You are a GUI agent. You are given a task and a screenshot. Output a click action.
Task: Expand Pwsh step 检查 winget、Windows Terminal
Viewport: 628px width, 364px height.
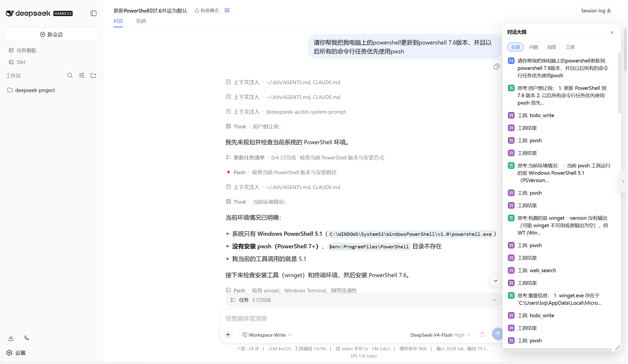292,290
